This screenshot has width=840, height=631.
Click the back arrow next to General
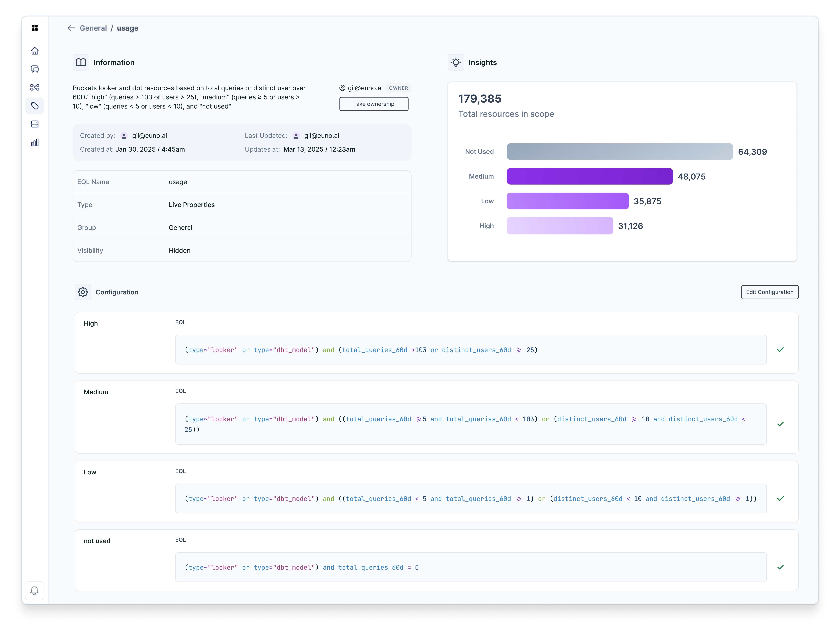[x=71, y=28]
